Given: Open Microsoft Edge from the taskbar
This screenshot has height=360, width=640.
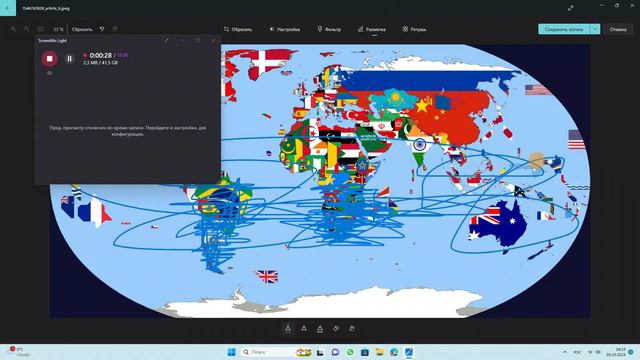Looking at the screenshot, I should [394, 352].
